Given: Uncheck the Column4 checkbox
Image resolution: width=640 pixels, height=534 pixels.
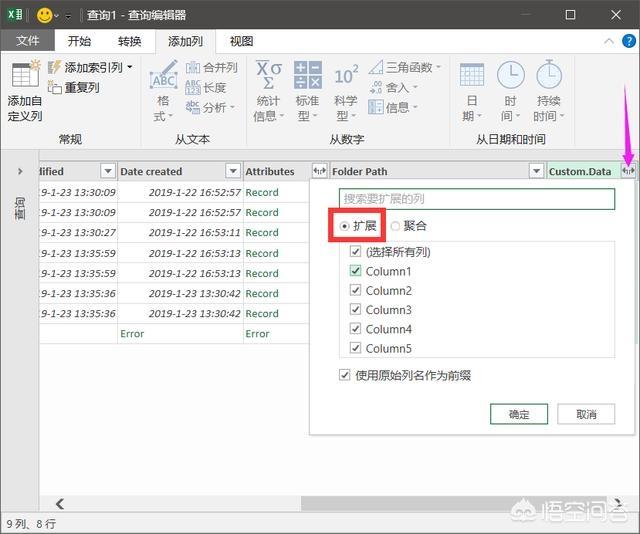Looking at the screenshot, I should click(x=356, y=328).
